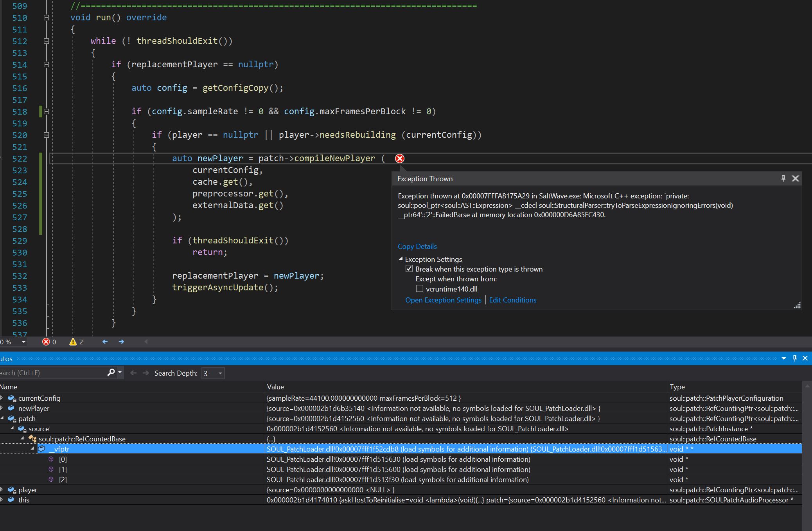Collapse the patch variable tree node
Screen dimensions: 812x531
click(x=2, y=418)
